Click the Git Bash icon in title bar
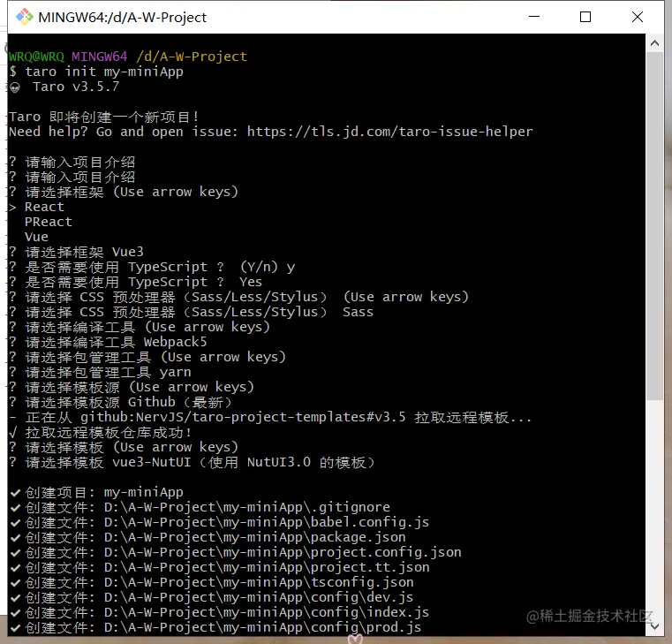Viewport: 672px width, 644px height. coord(25,17)
